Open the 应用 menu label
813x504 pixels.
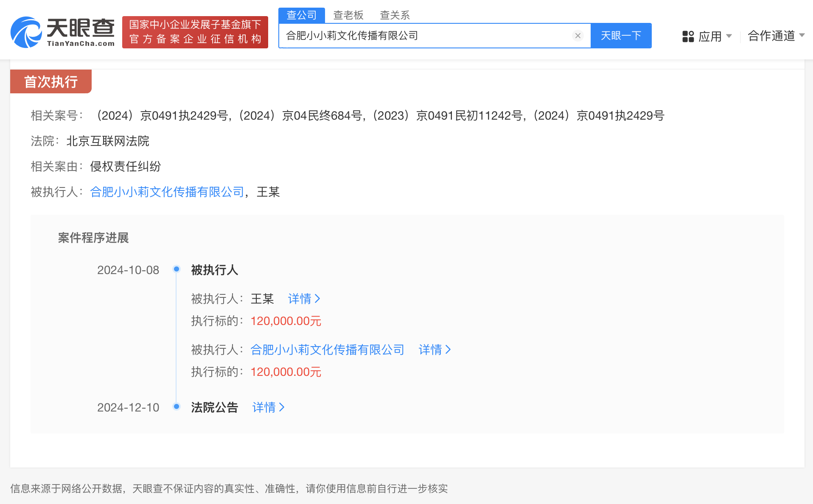tap(710, 36)
